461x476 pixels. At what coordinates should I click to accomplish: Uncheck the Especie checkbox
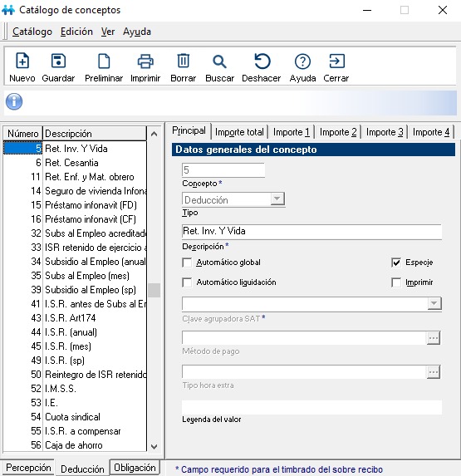396,263
